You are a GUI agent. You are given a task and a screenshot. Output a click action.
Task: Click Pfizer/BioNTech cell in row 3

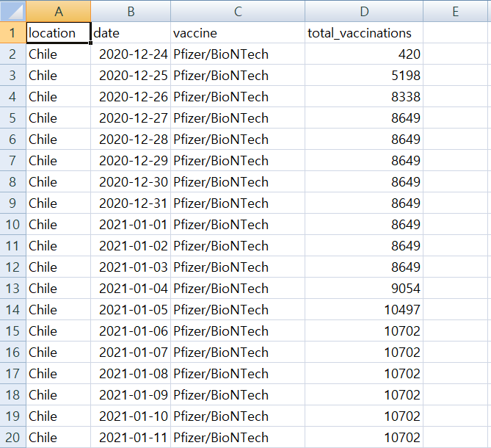point(238,75)
